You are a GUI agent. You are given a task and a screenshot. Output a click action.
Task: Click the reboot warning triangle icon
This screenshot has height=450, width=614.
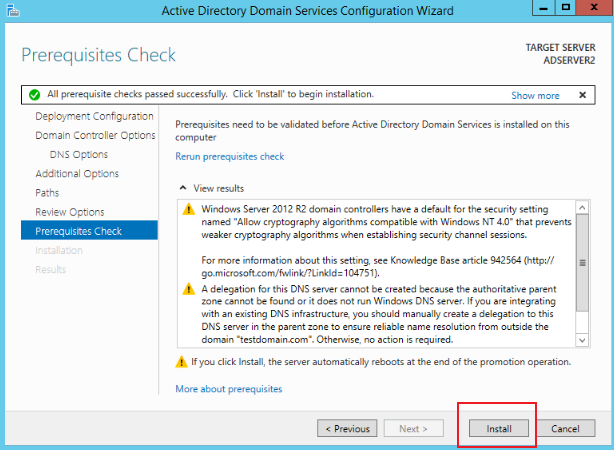(181, 362)
